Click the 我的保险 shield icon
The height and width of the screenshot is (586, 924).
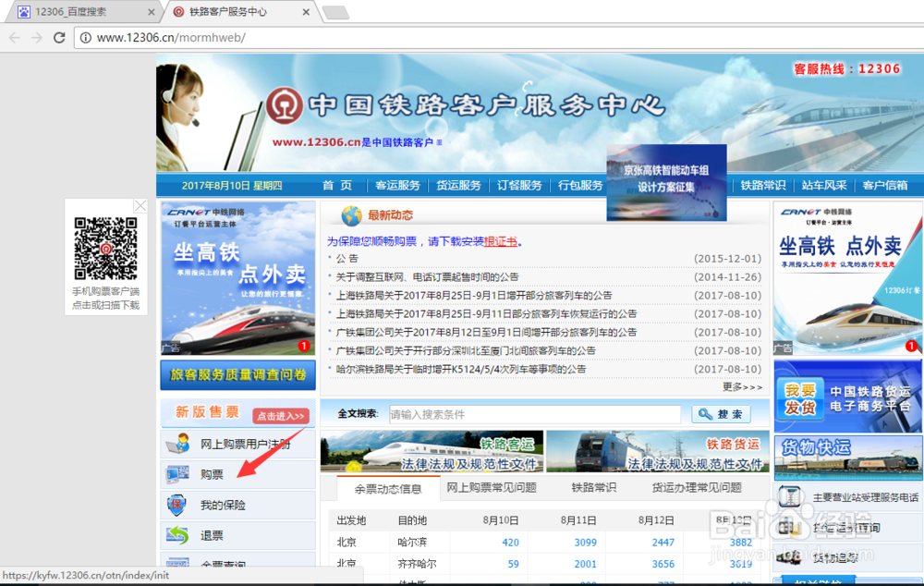pos(176,505)
